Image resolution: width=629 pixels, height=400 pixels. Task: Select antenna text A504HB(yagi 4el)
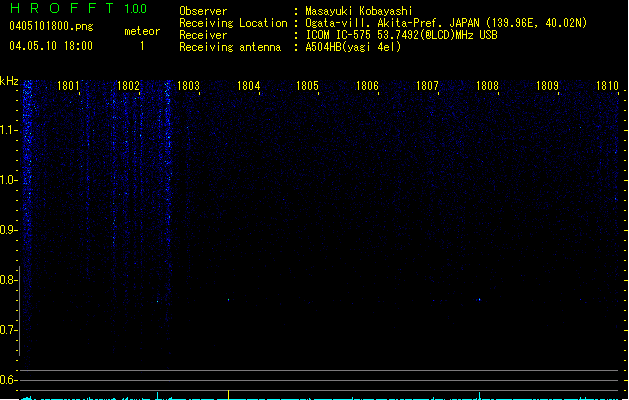353,47
